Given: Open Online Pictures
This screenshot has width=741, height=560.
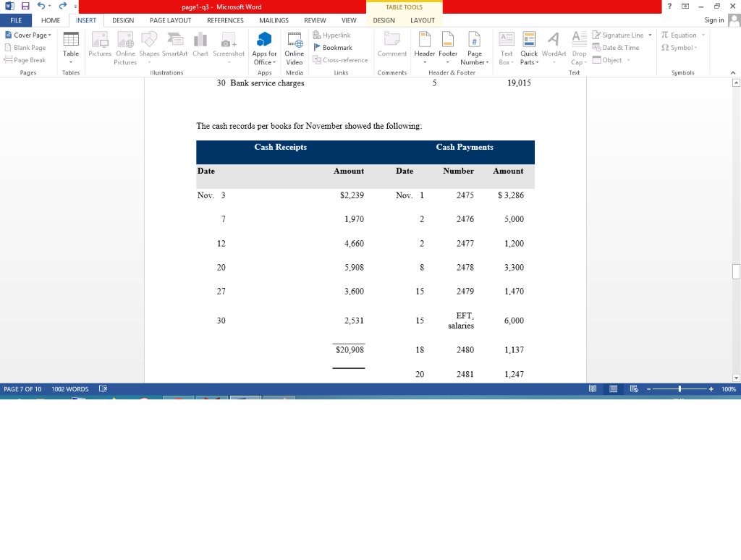Looking at the screenshot, I should (125, 48).
